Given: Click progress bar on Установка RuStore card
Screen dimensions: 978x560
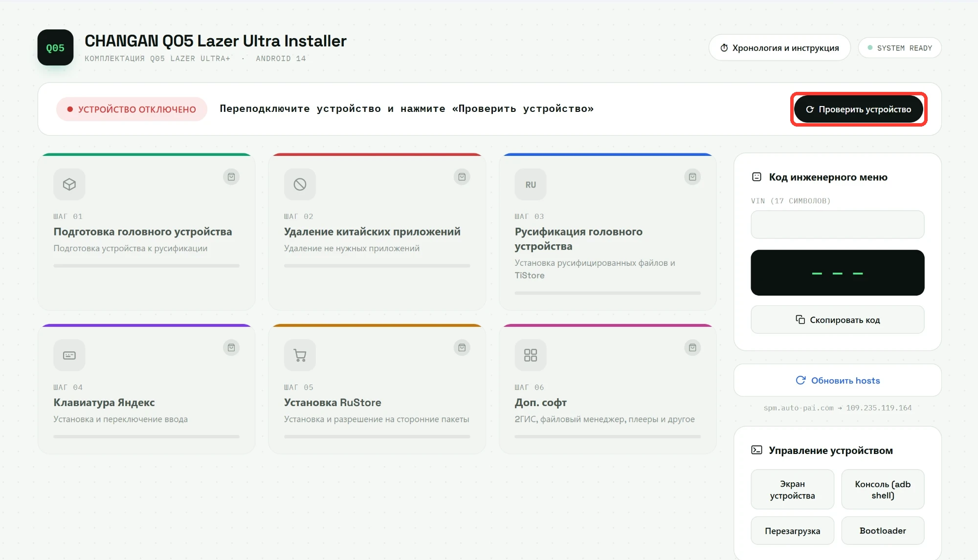Looking at the screenshot, I should [377, 436].
